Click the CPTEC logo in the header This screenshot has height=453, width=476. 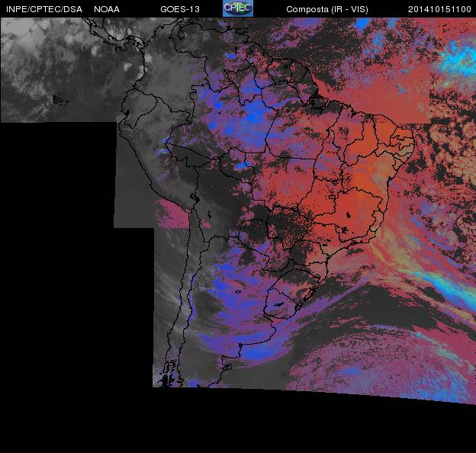point(238,8)
